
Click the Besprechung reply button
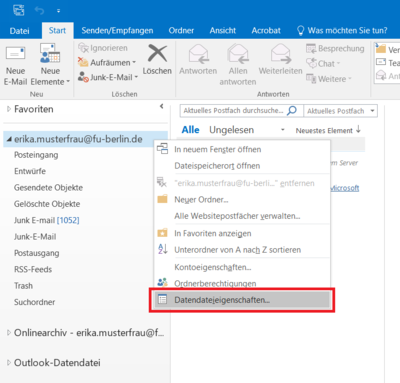click(x=335, y=49)
